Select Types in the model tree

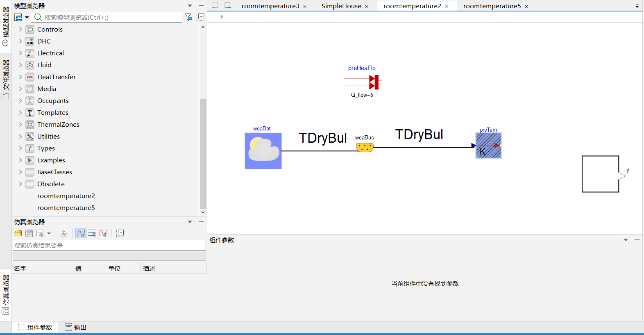pyautogui.click(x=46, y=148)
